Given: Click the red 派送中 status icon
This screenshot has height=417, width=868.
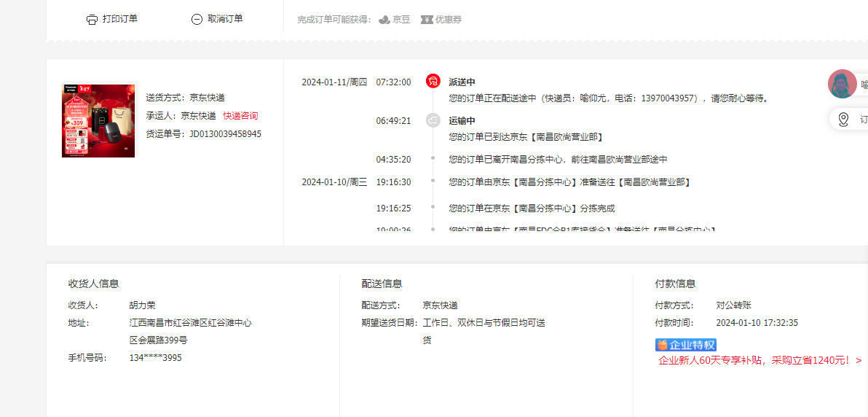Looking at the screenshot, I should (x=433, y=81).
